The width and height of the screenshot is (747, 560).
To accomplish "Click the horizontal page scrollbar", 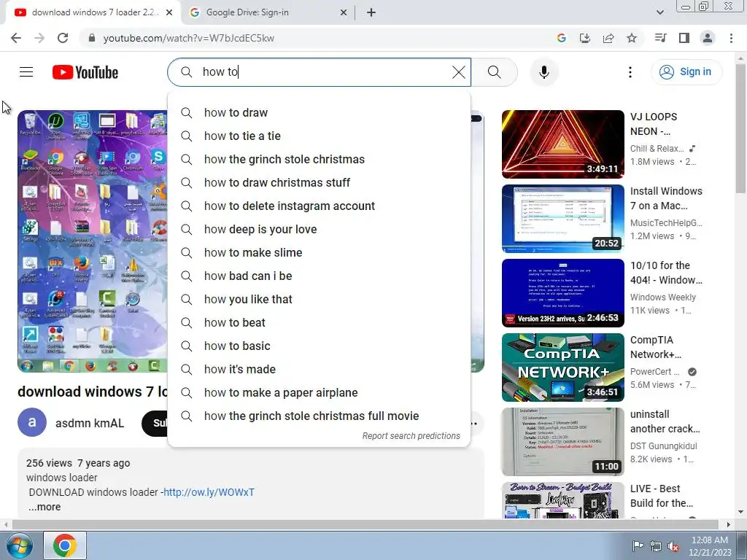I will pyautogui.click(x=366, y=524).
